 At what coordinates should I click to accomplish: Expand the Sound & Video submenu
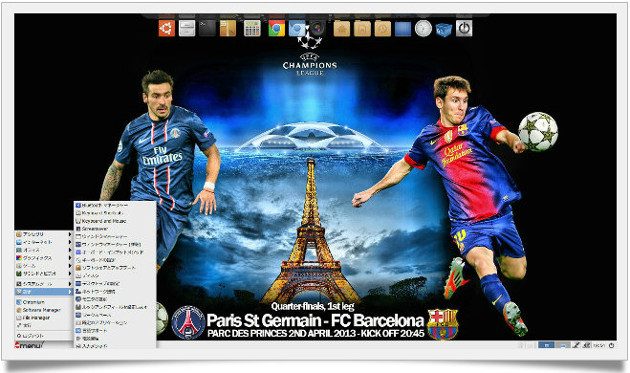coord(44,273)
